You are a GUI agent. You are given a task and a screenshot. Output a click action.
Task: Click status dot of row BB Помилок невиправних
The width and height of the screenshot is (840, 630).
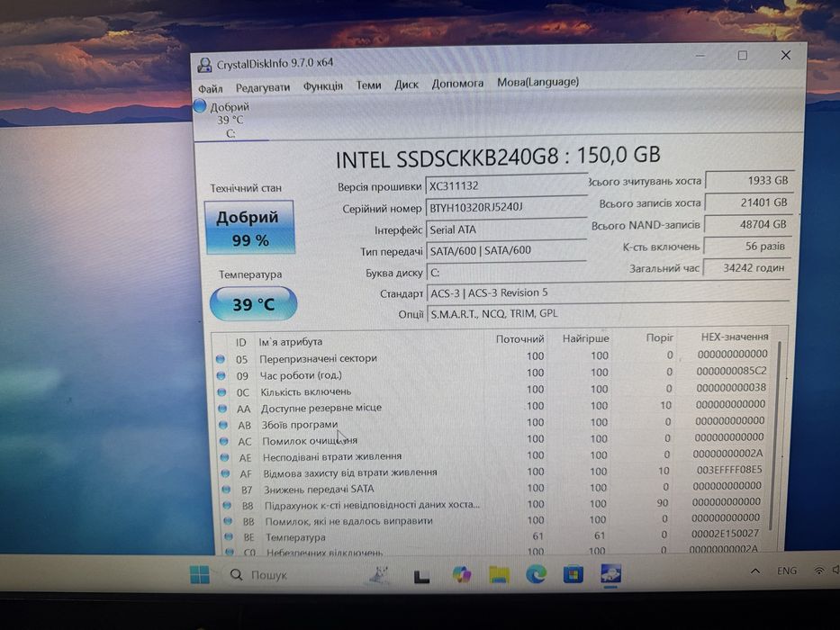[228, 521]
